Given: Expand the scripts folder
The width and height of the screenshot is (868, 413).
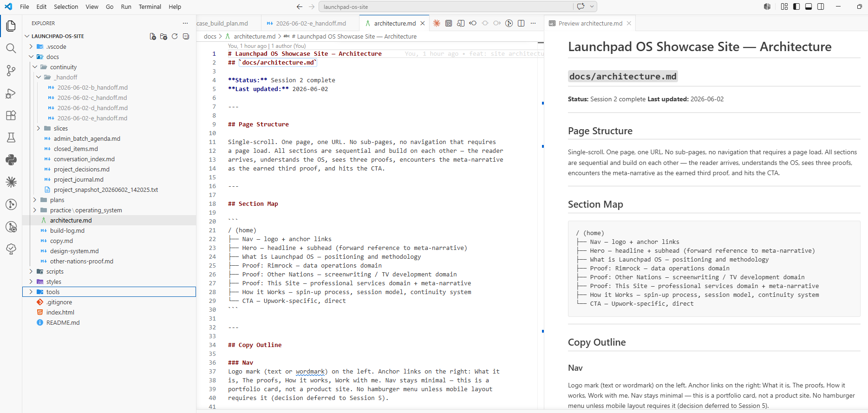Looking at the screenshot, I should pyautogui.click(x=31, y=271).
